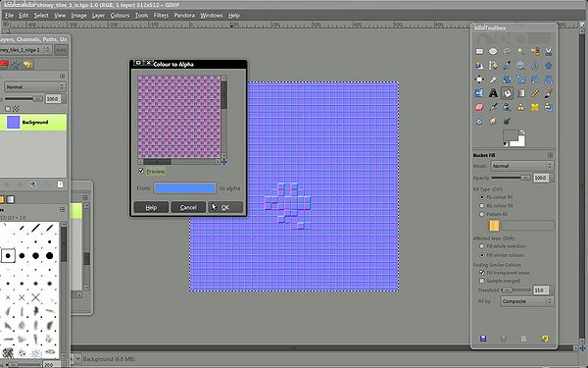
Task: Select the Scissors Select tool
Action: (x=549, y=51)
